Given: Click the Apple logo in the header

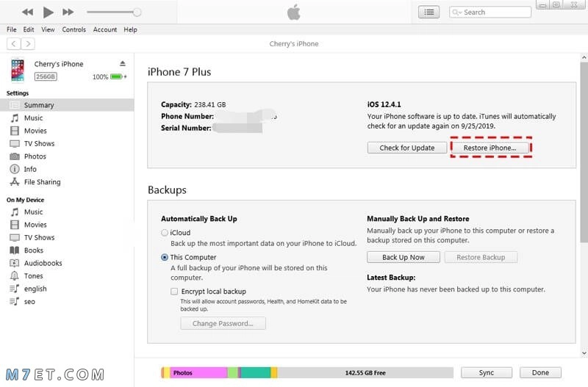Looking at the screenshot, I should pyautogui.click(x=293, y=12).
